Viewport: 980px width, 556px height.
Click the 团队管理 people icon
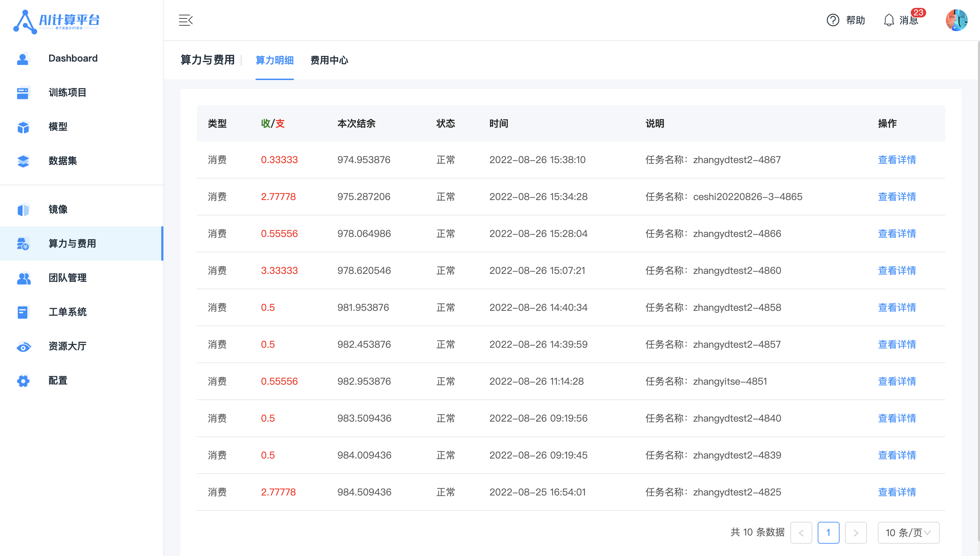[x=23, y=278]
